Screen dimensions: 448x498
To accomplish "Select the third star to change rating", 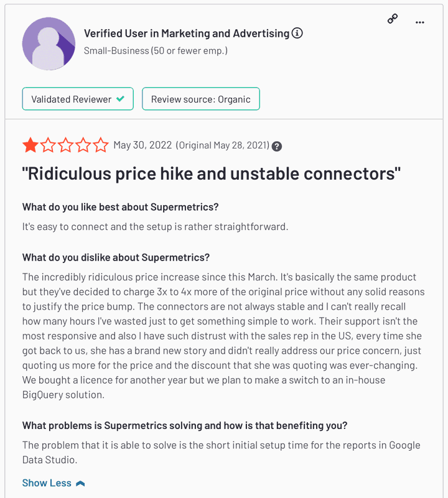I will [65, 144].
